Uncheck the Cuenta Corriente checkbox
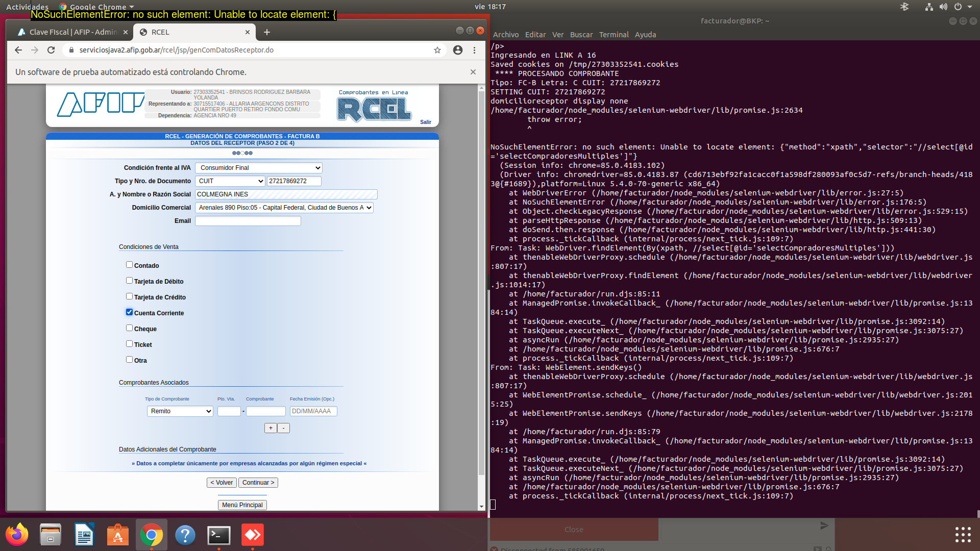The height and width of the screenshot is (551, 980). click(129, 312)
